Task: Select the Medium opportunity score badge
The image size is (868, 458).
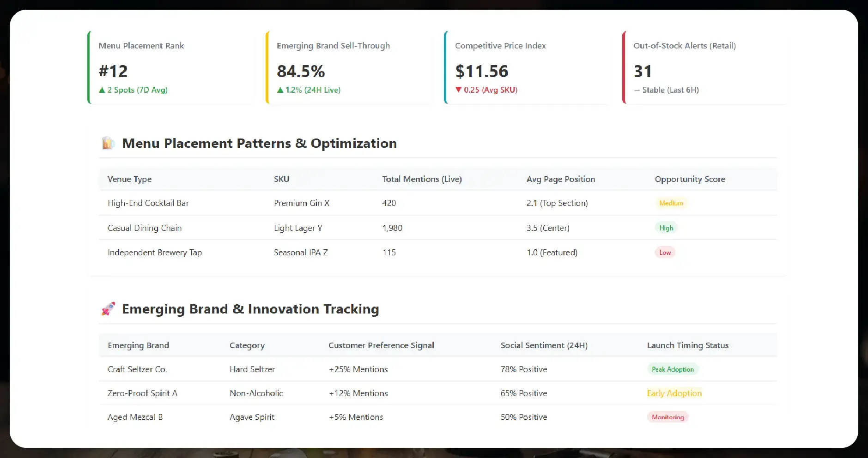Action: tap(671, 203)
